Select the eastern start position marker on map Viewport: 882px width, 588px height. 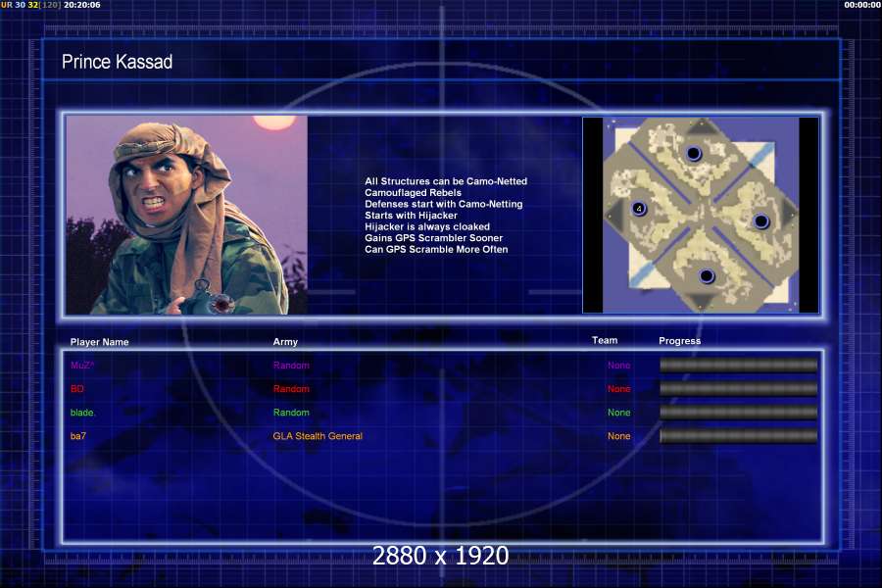760,221
